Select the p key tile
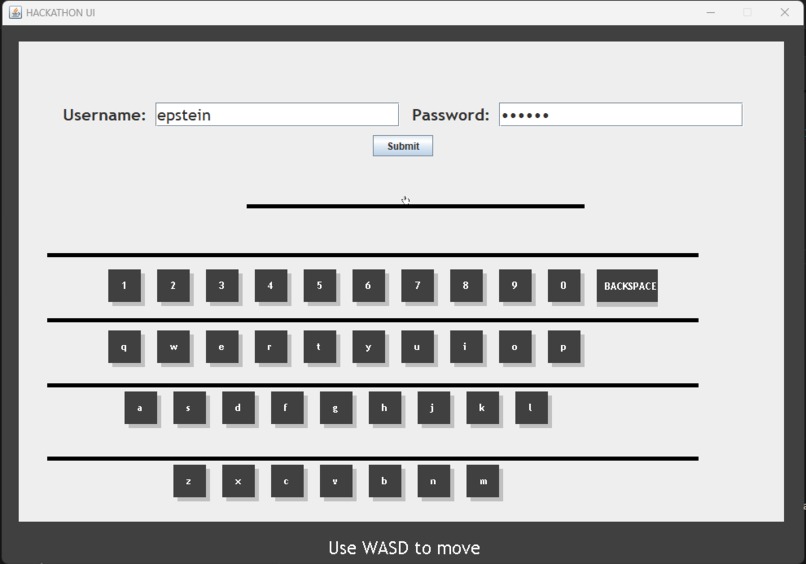 point(564,347)
